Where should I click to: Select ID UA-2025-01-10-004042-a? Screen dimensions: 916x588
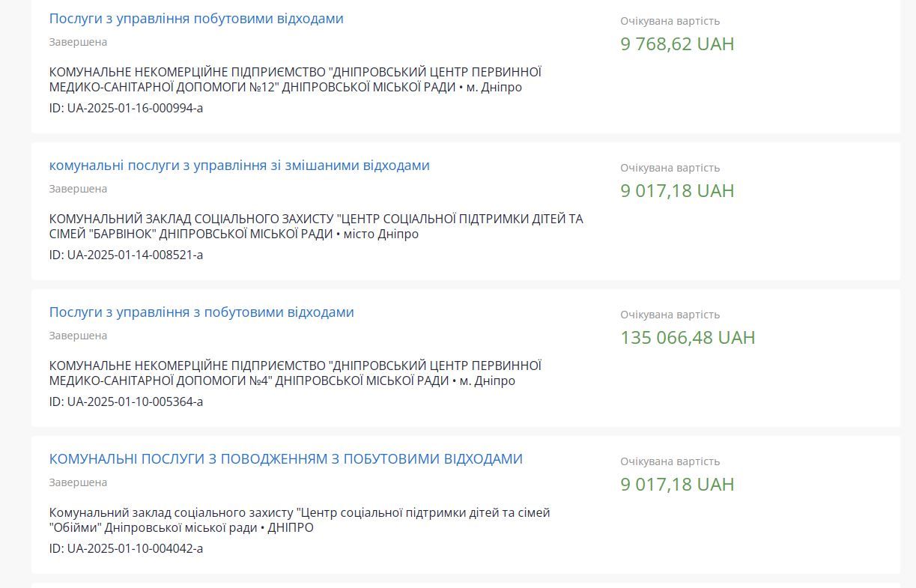pos(124,548)
